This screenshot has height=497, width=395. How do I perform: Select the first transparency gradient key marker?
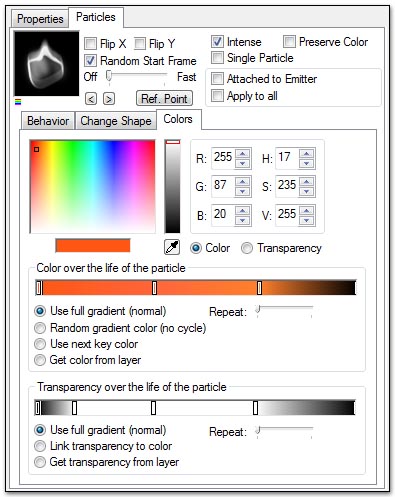(x=38, y=408)
